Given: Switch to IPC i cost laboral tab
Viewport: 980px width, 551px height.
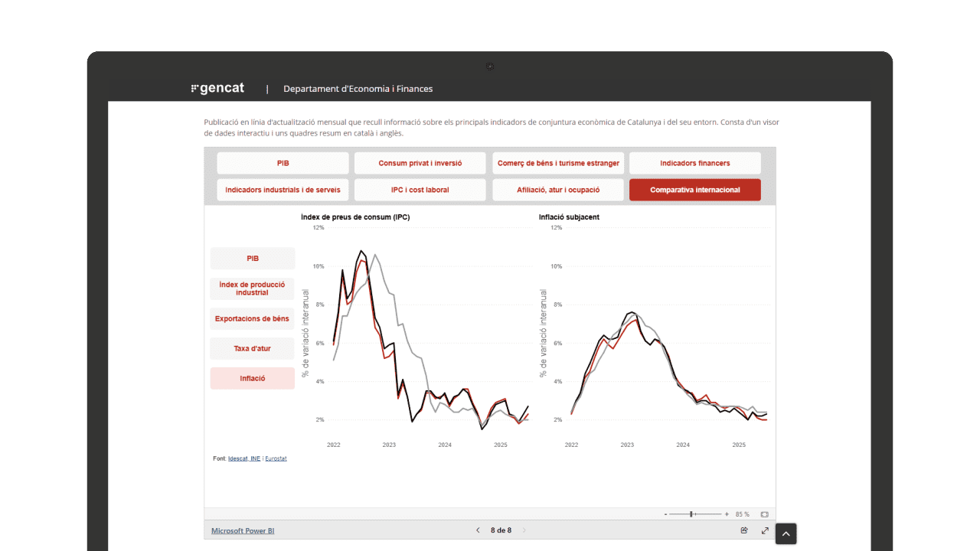Looking at the screenshot, I should click(420, 190).
